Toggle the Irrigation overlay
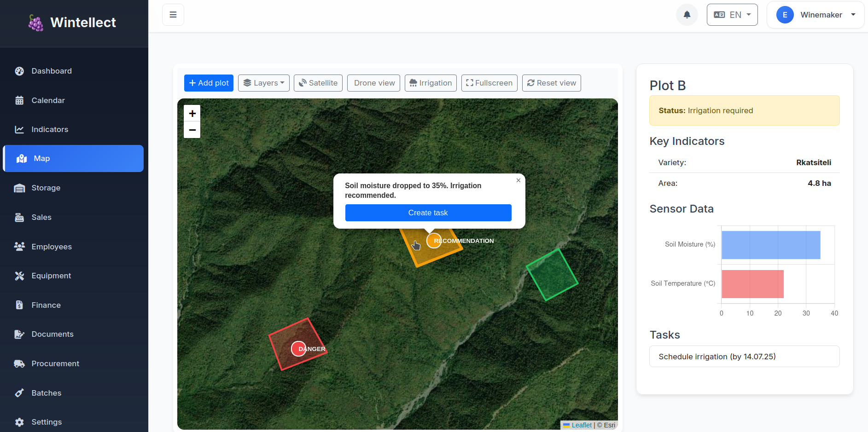This screenshot has width=868, height=432. point(430,83)
